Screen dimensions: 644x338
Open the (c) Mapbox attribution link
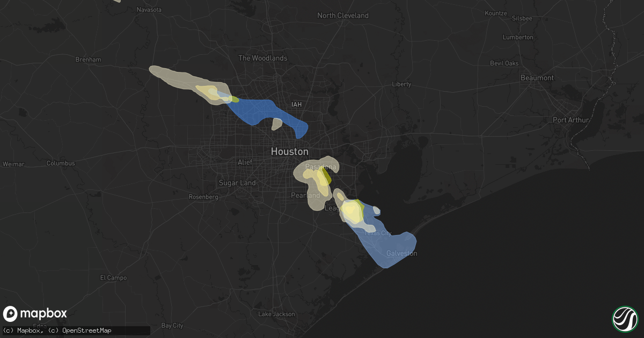coord(23,330)
